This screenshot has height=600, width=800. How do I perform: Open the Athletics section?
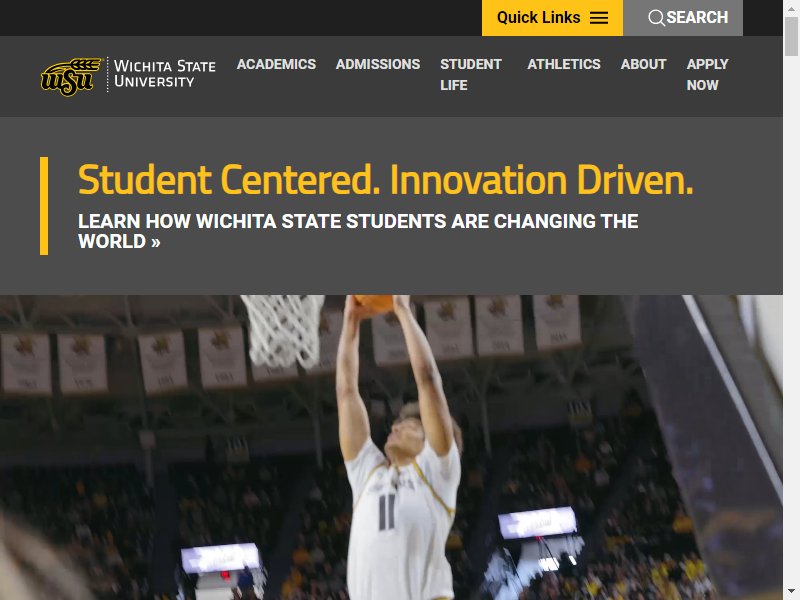point(564,64)
